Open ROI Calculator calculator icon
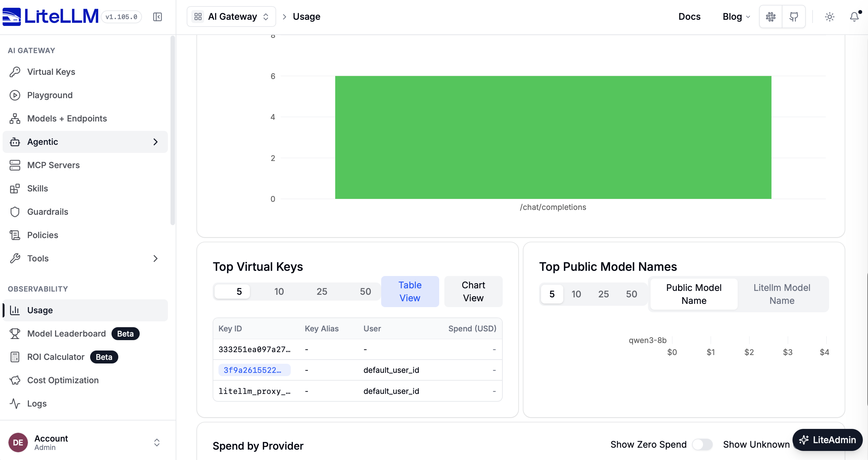The width and height of the screenshot is (868, 460). tap(15, 357)
